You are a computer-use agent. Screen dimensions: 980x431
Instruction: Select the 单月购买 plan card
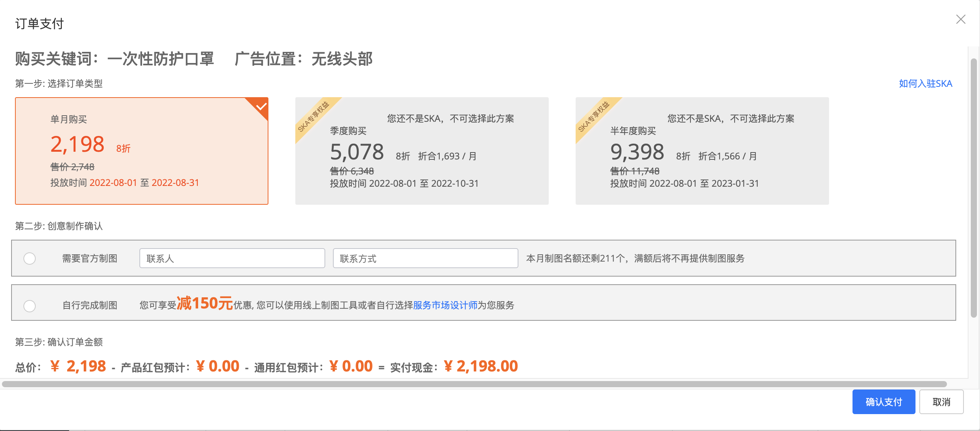(141, 151)
